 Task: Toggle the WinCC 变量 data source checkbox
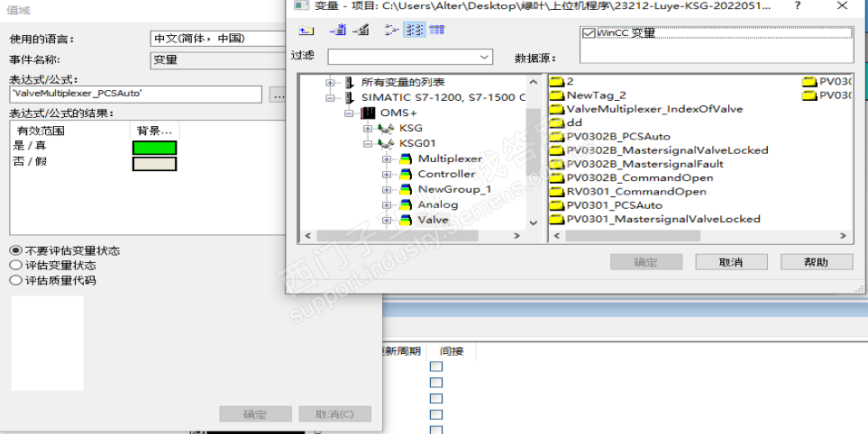[589, 33]
